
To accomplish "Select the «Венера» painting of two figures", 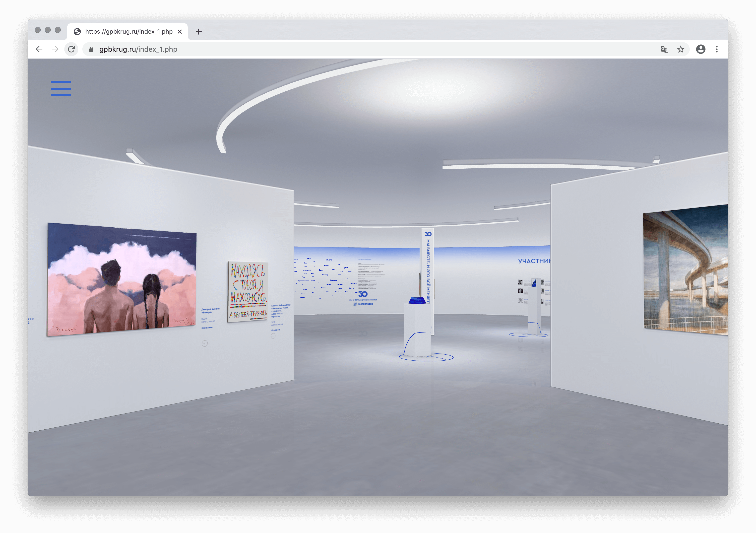I will [x=122, y=280].
